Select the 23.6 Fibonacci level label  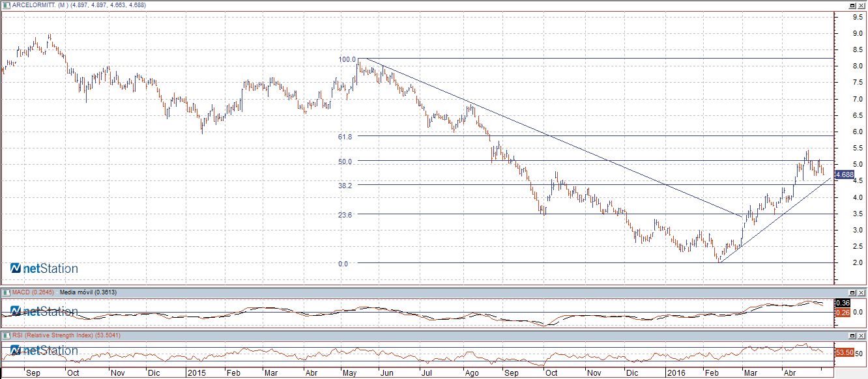(345, 214)
